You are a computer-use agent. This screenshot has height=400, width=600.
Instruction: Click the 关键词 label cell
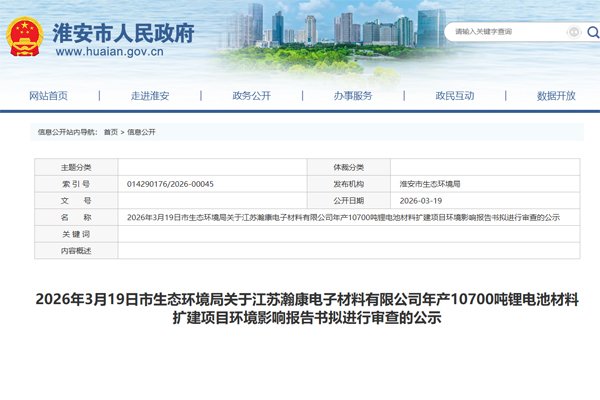coord(76,234)
